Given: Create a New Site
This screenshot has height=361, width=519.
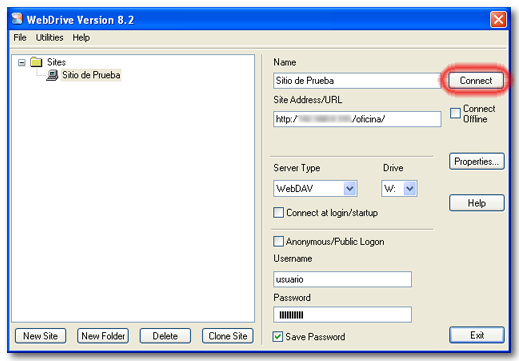Looking at the screenshot, I should (40, 336).
